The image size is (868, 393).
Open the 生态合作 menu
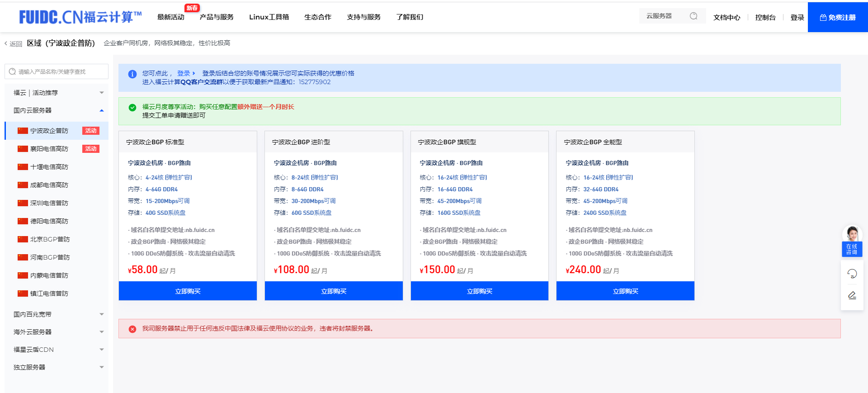(318, 17)
